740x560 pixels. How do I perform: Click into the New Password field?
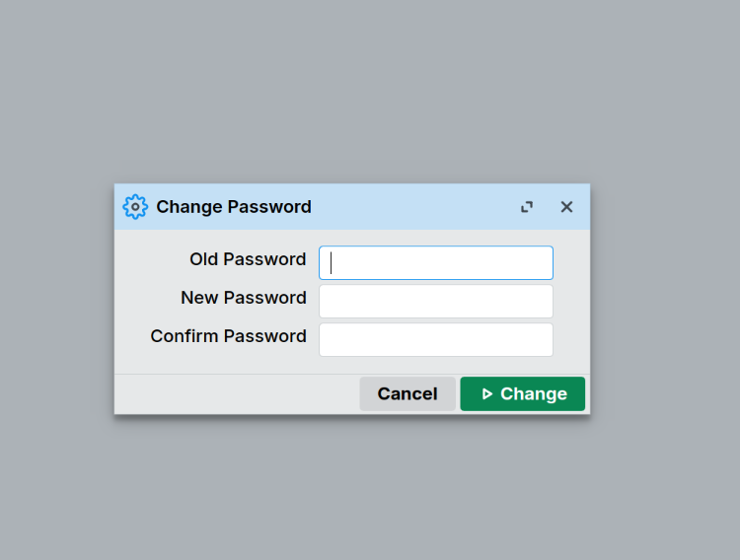(436, 302)
